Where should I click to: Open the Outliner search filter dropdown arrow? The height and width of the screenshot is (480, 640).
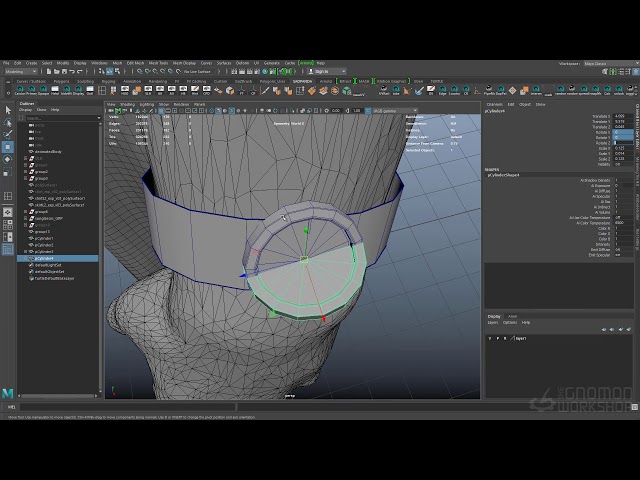[98, 118]
